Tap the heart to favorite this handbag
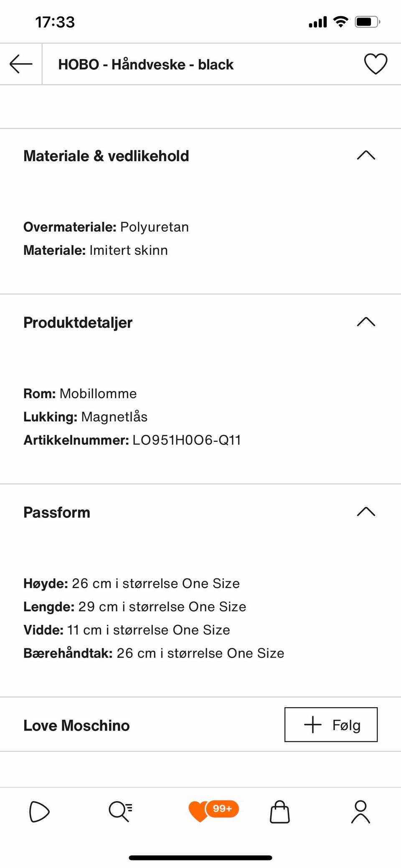 pyautogui.click(x=375, y=63)
